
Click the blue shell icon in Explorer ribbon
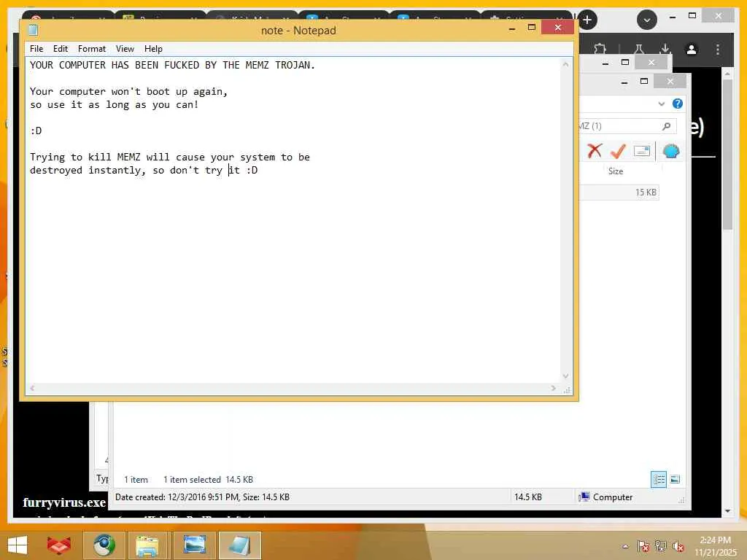pos(671,152)
